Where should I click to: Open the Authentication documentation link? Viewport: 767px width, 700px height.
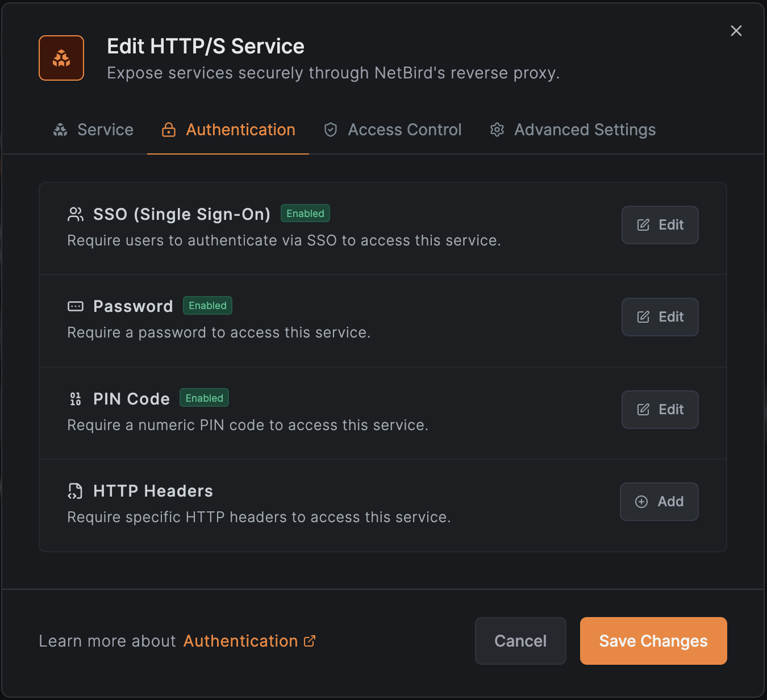pos(240,641)
